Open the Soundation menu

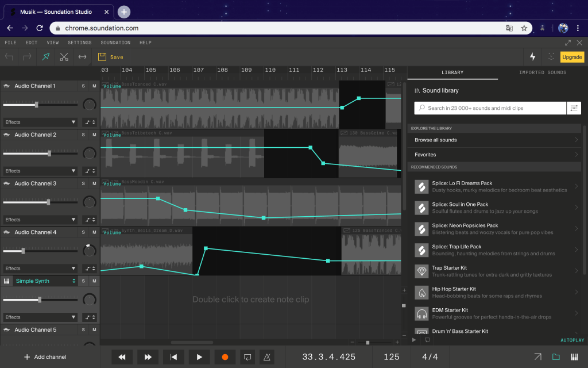(115, 43)
